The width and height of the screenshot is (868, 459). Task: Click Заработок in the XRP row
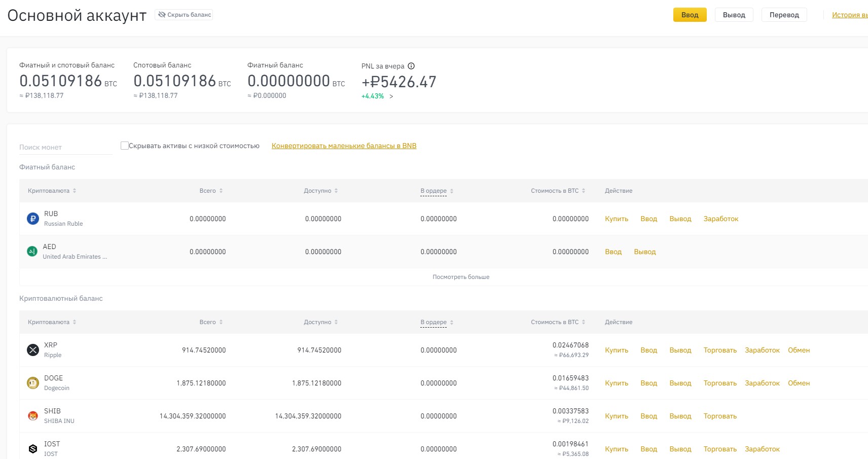pyautogui.click(x=762, y=350)
